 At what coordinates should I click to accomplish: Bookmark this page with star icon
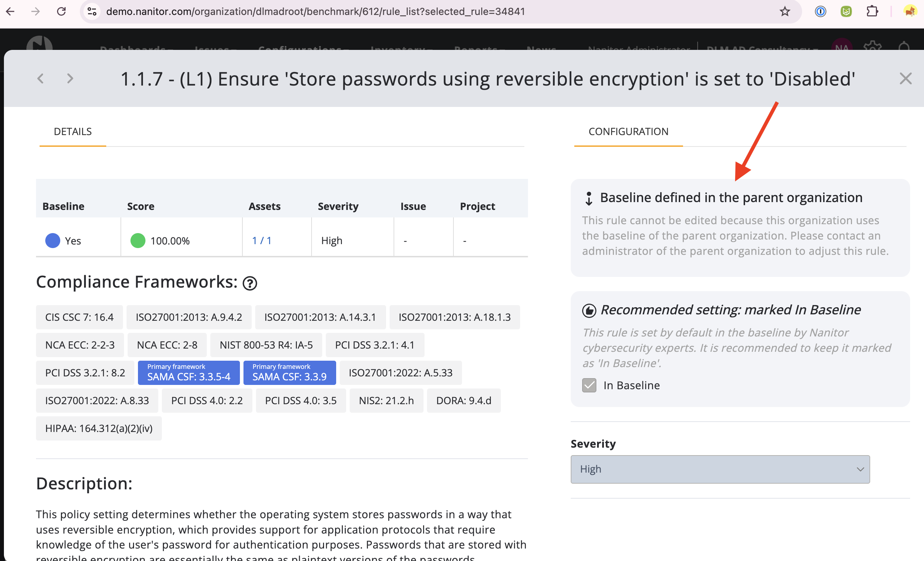pos(785,12)
